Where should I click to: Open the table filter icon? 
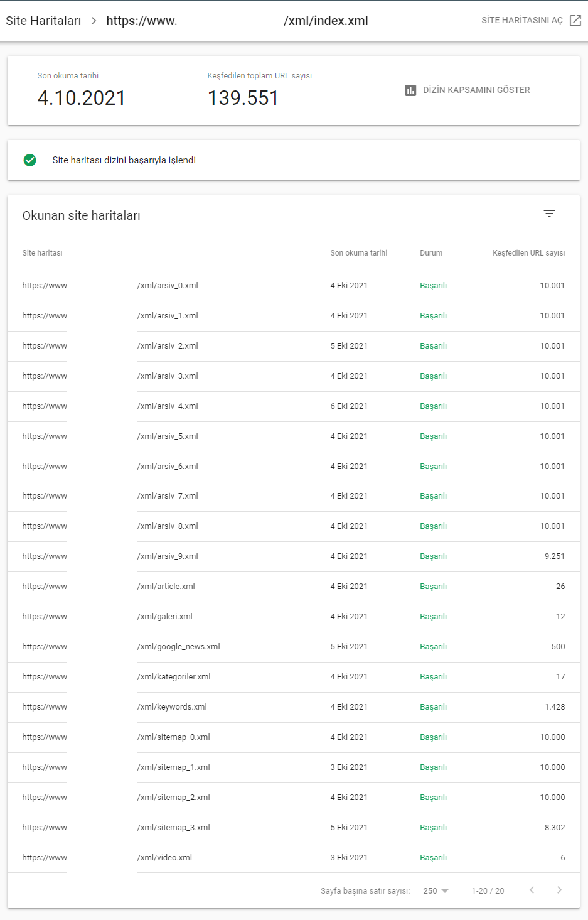tap(549, 214)
